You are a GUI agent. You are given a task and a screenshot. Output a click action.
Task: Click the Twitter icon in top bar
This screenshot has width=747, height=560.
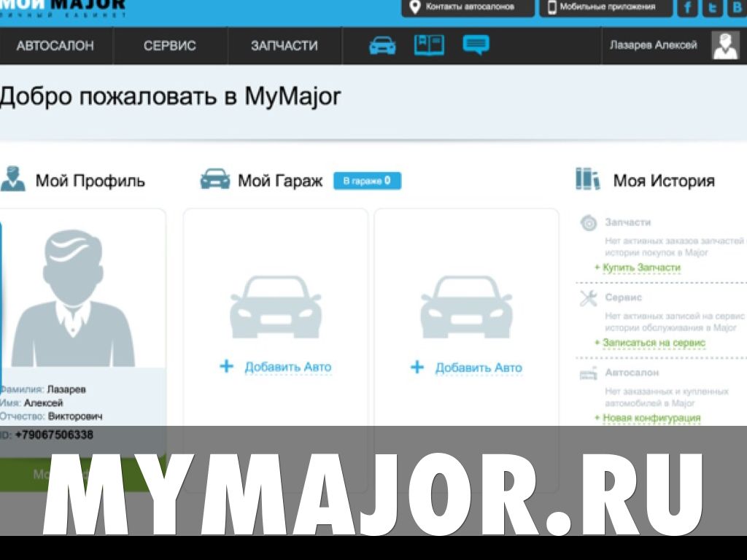[x=713, y=8]
